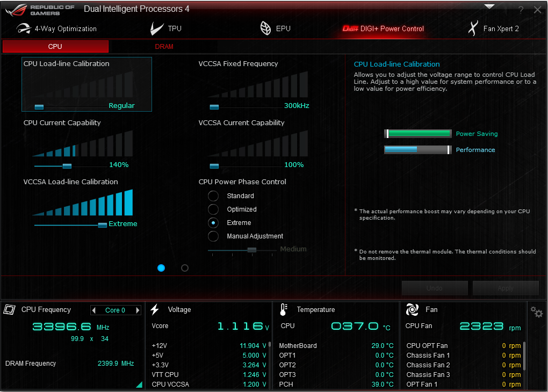Go to the second settings page dot
Screen dimensions: 548x392
click(x=185, y=268)
